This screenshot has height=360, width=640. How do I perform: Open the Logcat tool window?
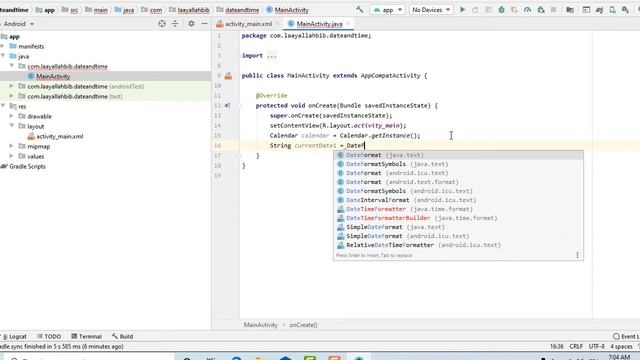tap(14, 336)
